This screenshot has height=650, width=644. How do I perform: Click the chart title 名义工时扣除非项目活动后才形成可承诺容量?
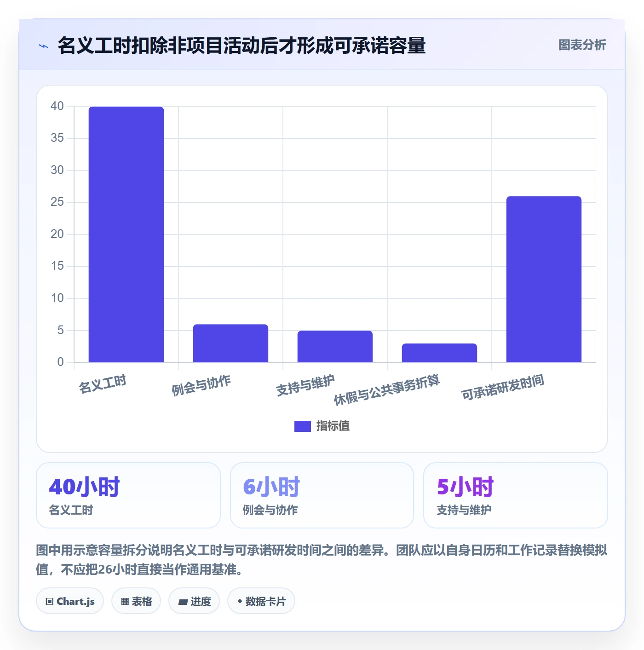pyautogui.click(x=242, y=46)
